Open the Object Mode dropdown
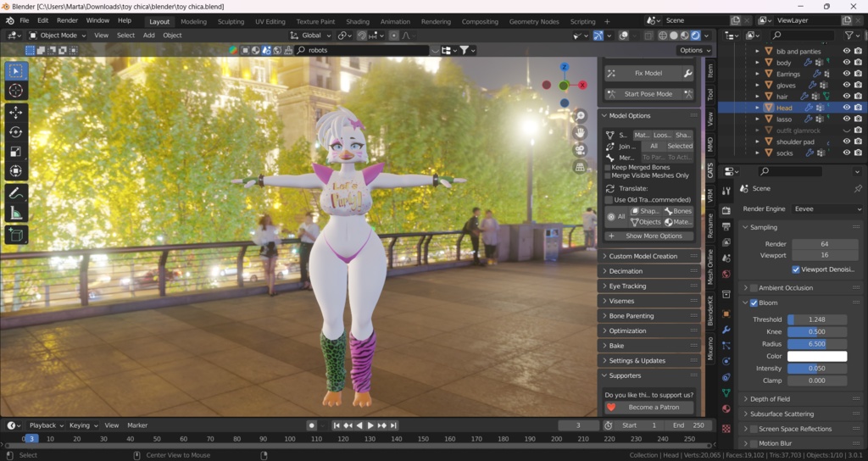868x461 pixels. click(x=58, y=36)
